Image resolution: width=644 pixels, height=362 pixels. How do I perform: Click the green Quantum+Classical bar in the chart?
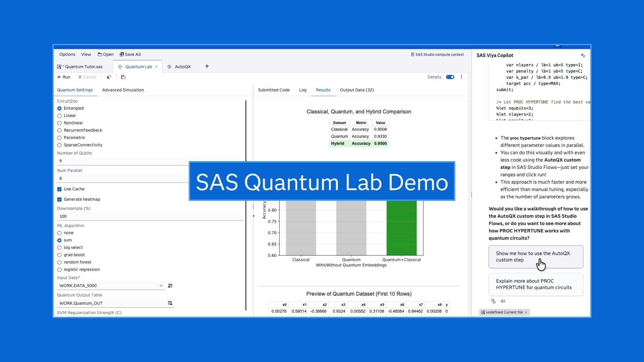click(401, 228)
